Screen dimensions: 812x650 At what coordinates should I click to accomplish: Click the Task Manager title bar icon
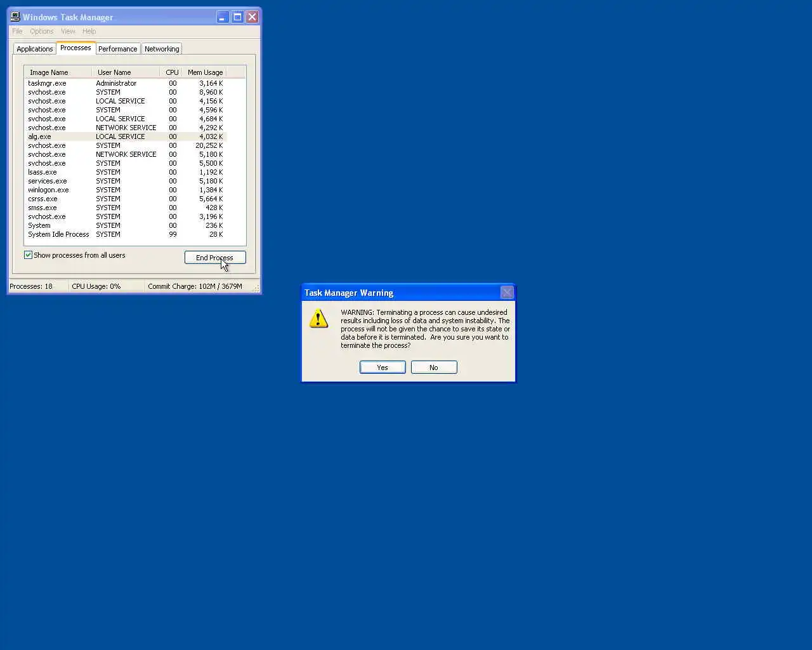(15, 17)
